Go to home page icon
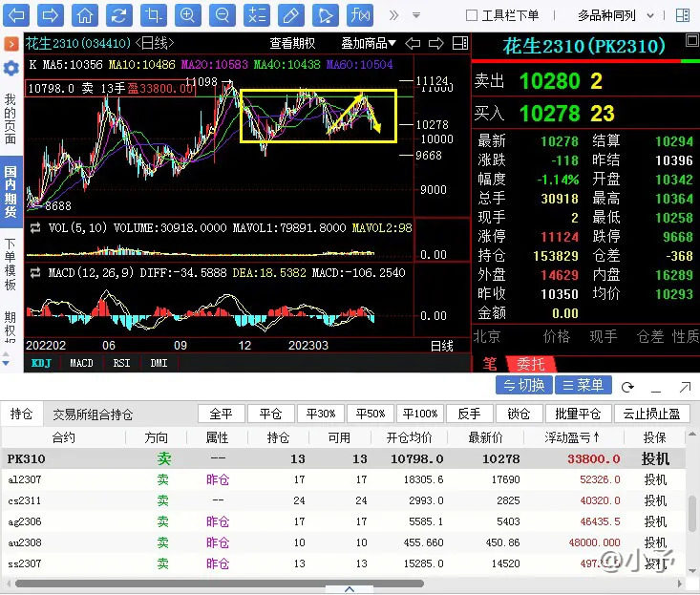Viewport: 700px width, 595px height. (x=84, y=15)
